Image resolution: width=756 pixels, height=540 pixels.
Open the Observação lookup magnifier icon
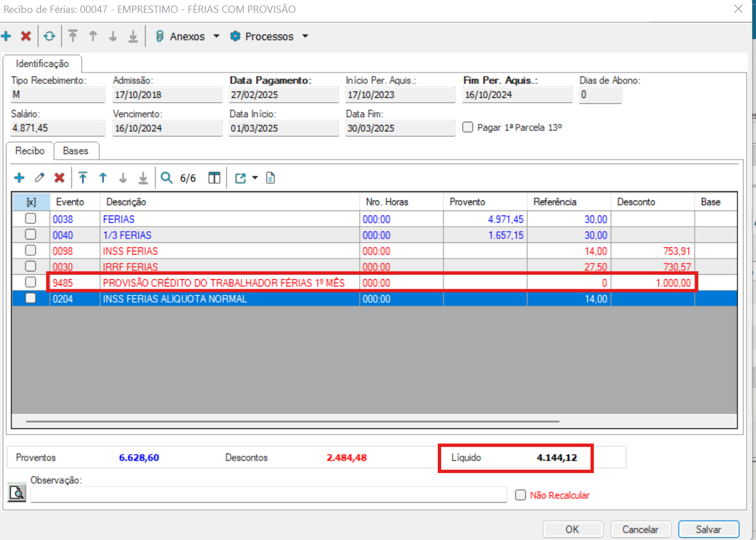17,493
